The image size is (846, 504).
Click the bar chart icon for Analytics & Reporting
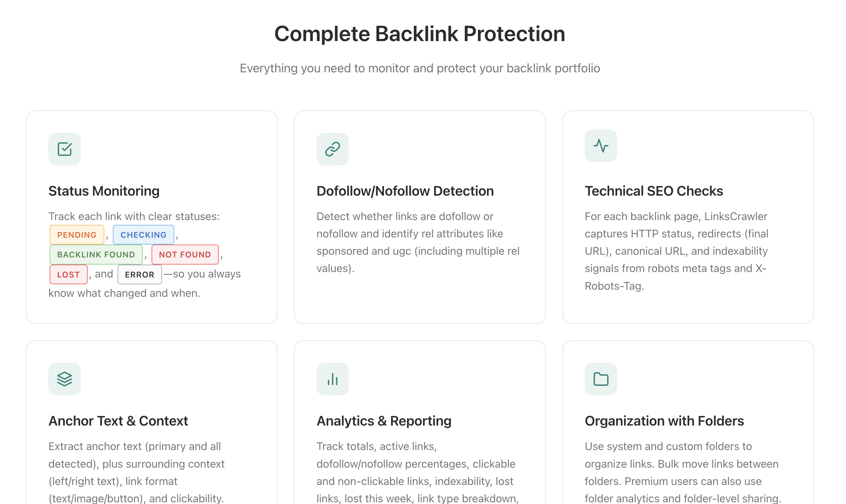[332, 379]
